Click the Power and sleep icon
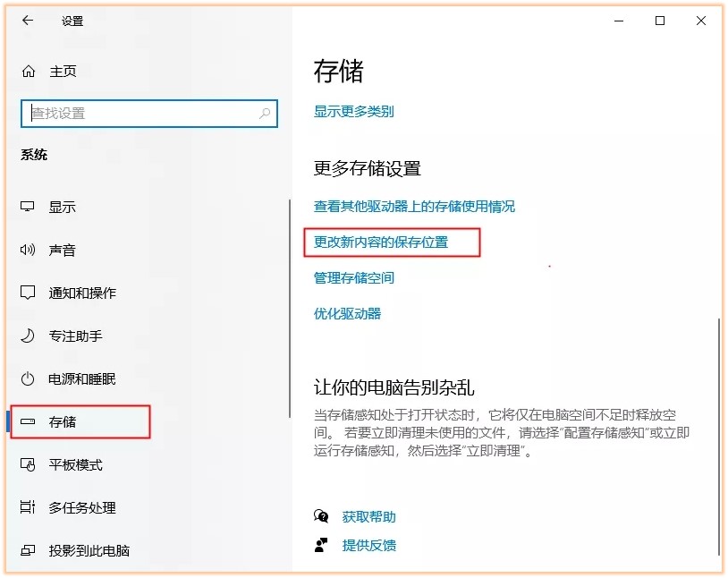 pyautogui.click(x=29, y=378)
